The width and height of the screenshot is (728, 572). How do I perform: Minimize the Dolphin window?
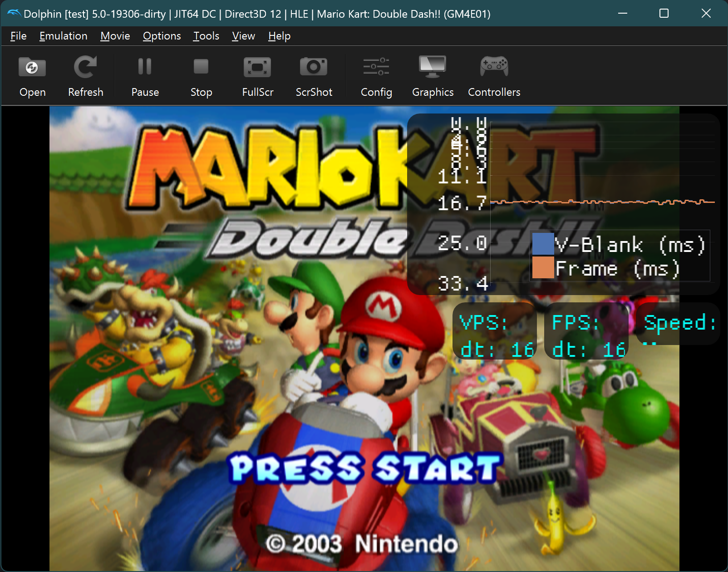point(623,14)
